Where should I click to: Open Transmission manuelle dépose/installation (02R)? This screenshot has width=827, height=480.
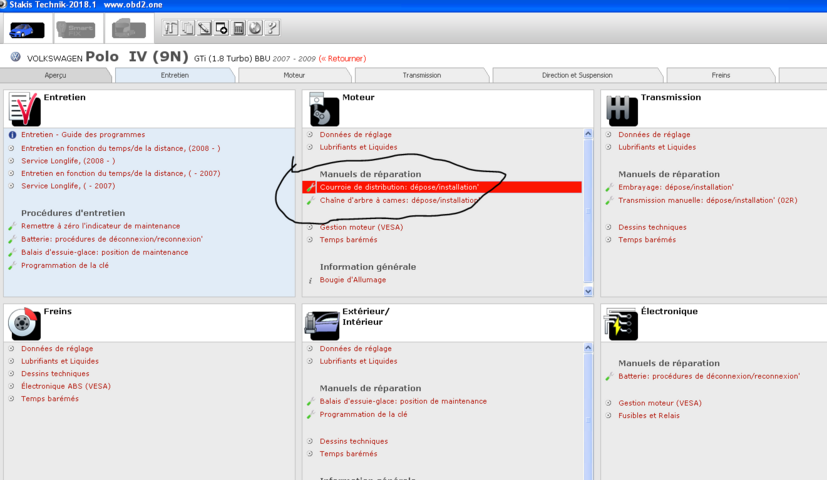click(708, 200)
